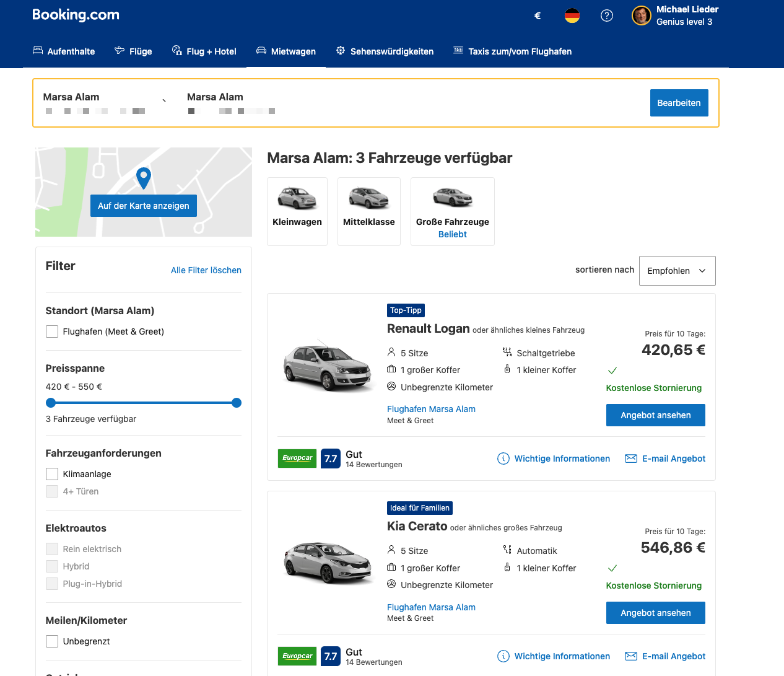Image resolution: width=784 pixels, height=676 pixels.
Task: Click the right handle of the Preisspanne slider
Action: tap(237, 403)
